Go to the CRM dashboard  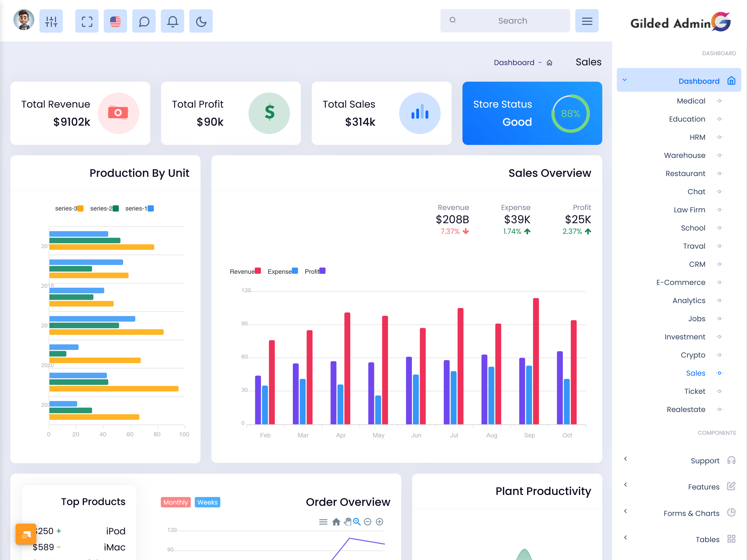tap(697, 264)
